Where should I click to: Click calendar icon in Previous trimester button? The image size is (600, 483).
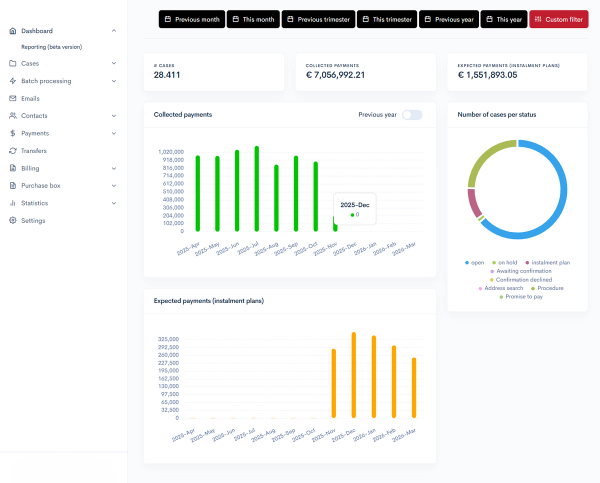coord(290,19)
